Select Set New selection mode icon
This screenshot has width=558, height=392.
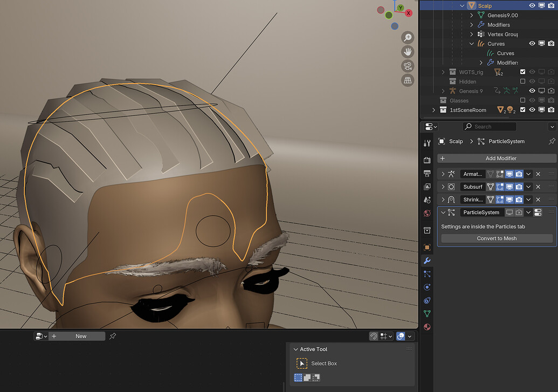pos(298,377)
